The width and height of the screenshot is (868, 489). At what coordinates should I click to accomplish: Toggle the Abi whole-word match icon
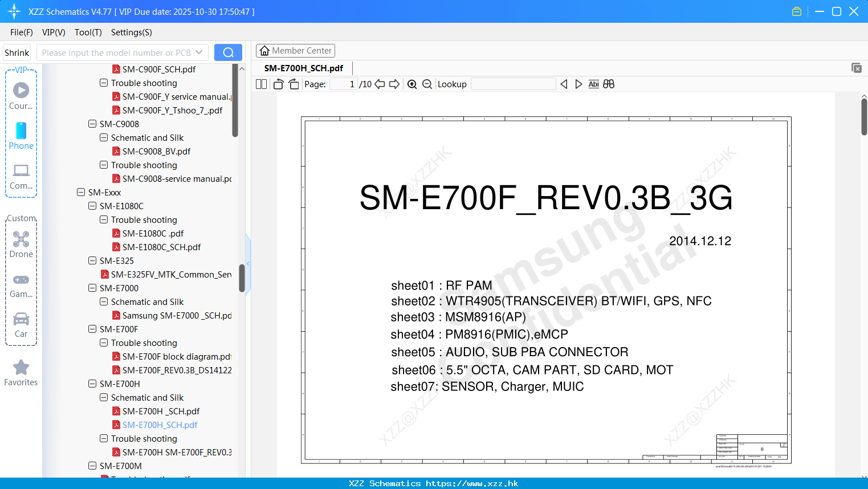click(593, 84)
